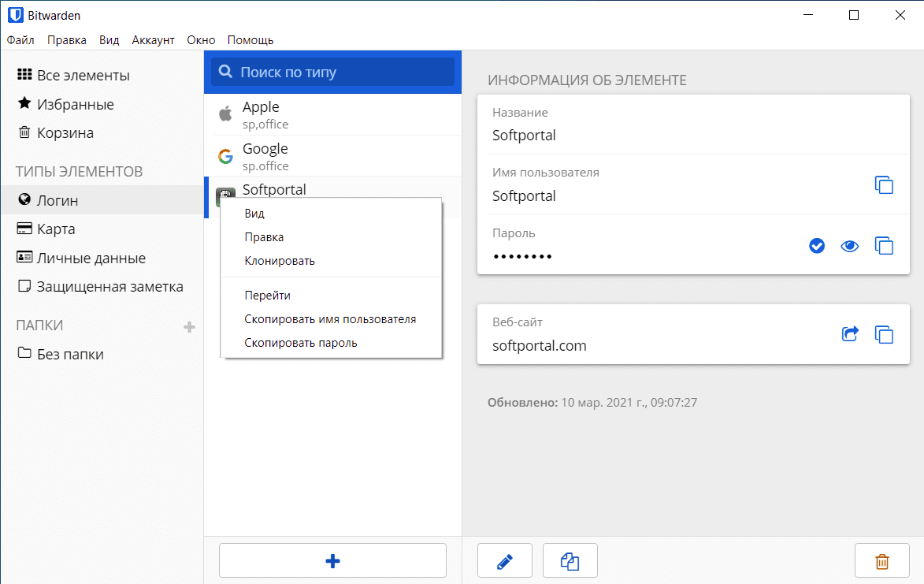This screenshot has height=584, width=924.
Task: Open the 'Файл' menu
Action: click(20, 40)
